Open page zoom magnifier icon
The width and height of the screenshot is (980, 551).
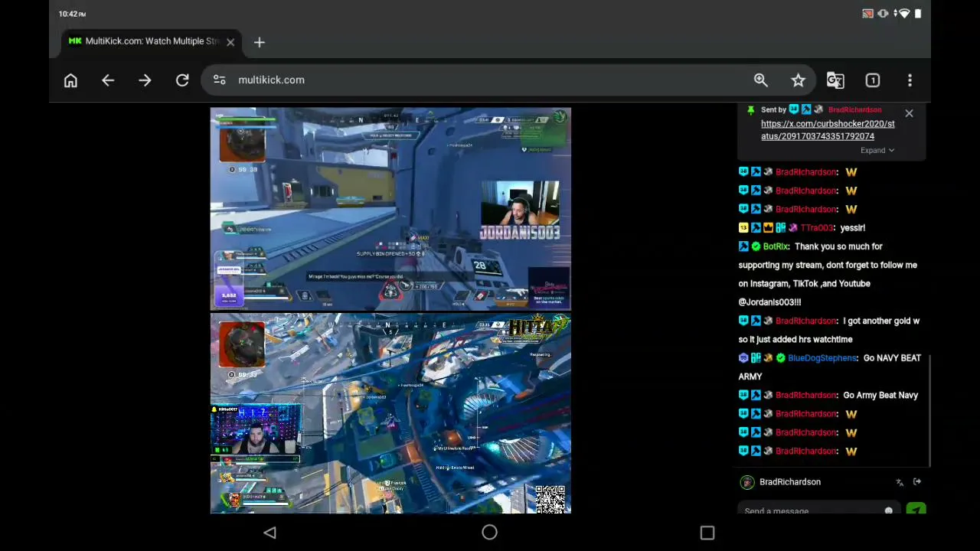[x=760, y=80]
